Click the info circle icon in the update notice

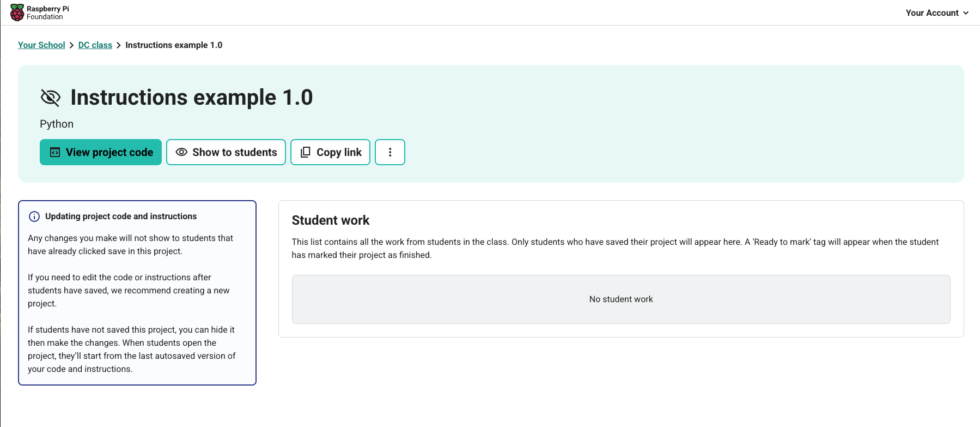[x=34, y=216]
